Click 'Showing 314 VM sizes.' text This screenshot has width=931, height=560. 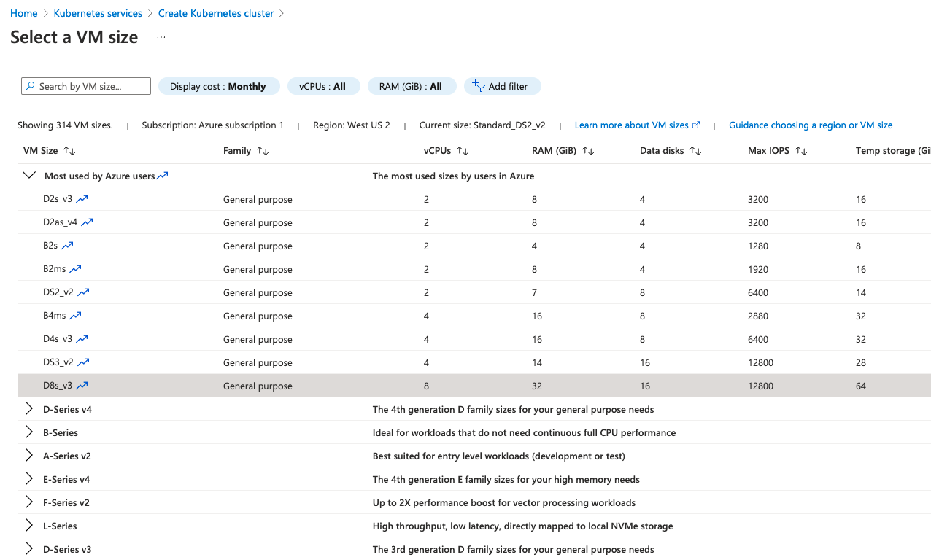pyautogui.click(x=65, y=125)
